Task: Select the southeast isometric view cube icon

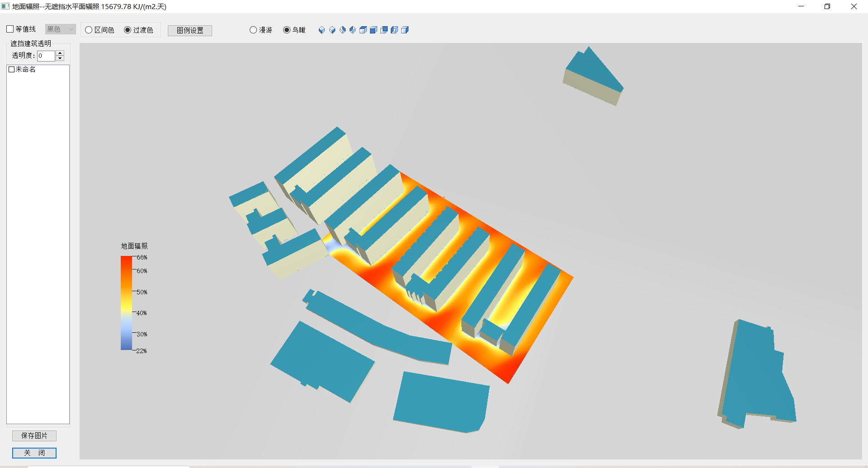Action: coord(332,30)
